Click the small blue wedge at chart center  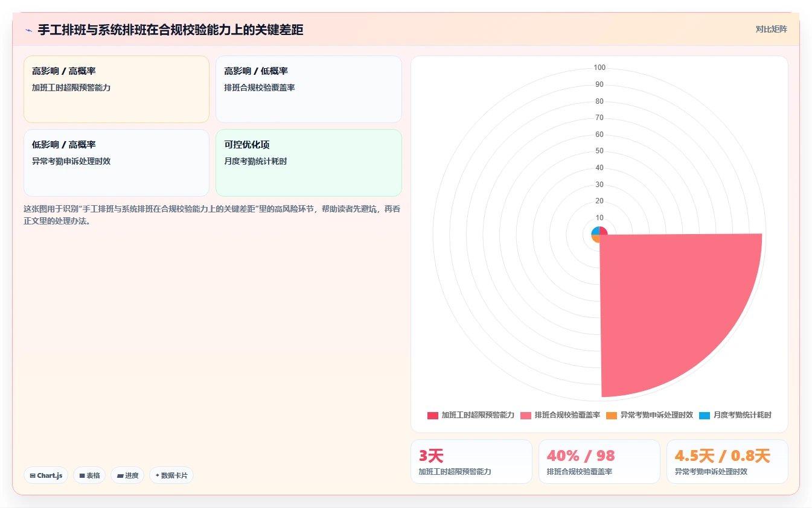pyautogui.click(x=596, y=231)
